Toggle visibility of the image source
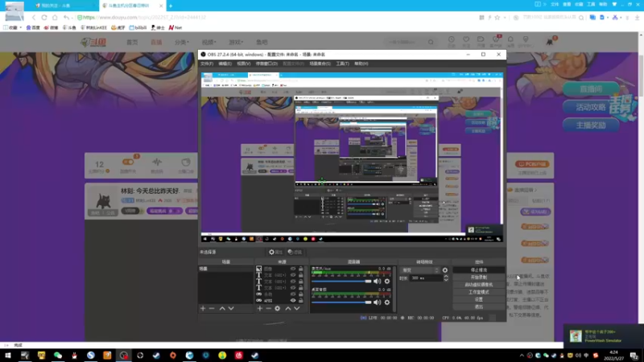 [x=293, y=269]
